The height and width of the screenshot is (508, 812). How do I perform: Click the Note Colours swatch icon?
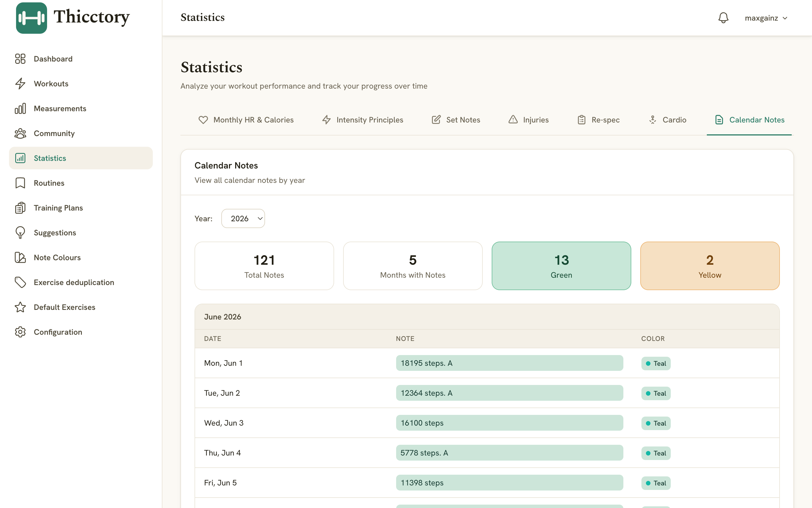click(20, 258)
